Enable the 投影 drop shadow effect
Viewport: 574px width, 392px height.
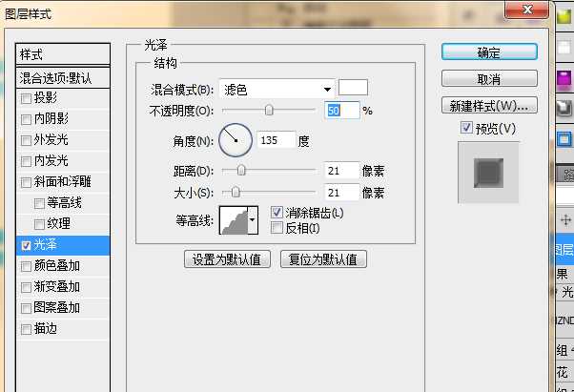pyautogui.click(x=26, y=97)
